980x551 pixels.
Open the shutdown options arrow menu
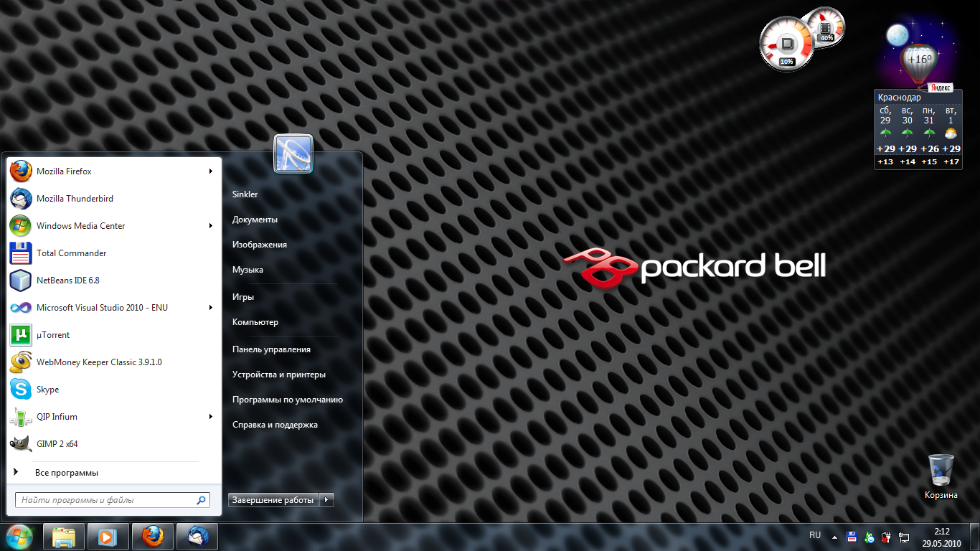(327, 500)
